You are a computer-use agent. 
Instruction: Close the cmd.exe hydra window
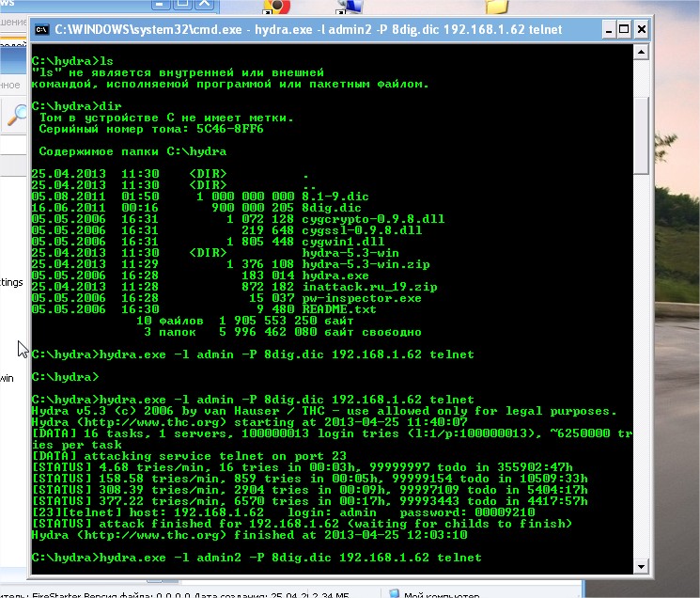[641, 30]
